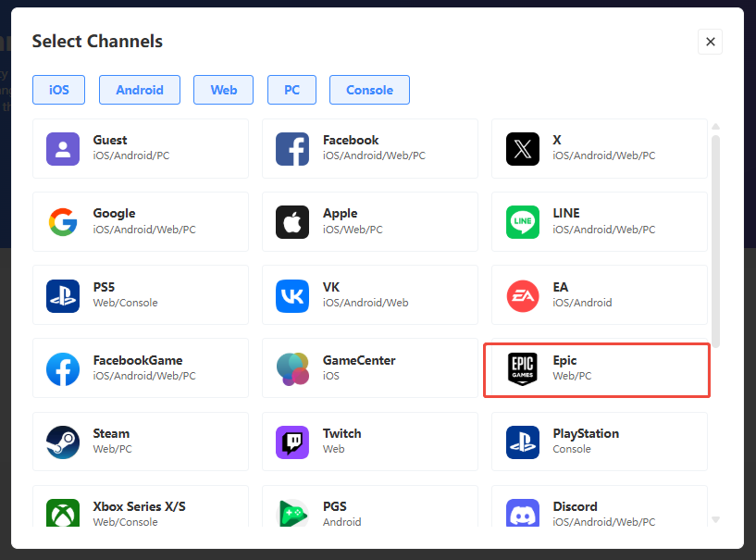Choose the Twitch channel name
756x560 pixels.
pyautogui.click(x=341, y=433)
